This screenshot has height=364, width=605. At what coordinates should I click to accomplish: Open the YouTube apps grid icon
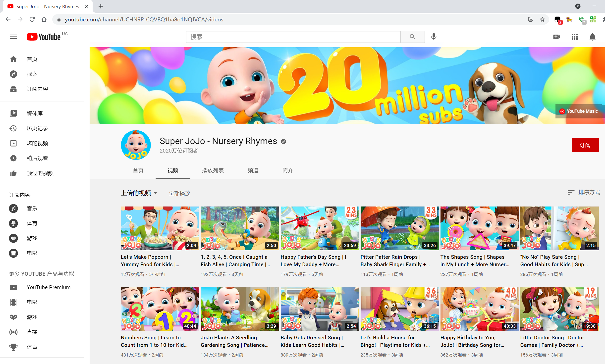point(574,37)
